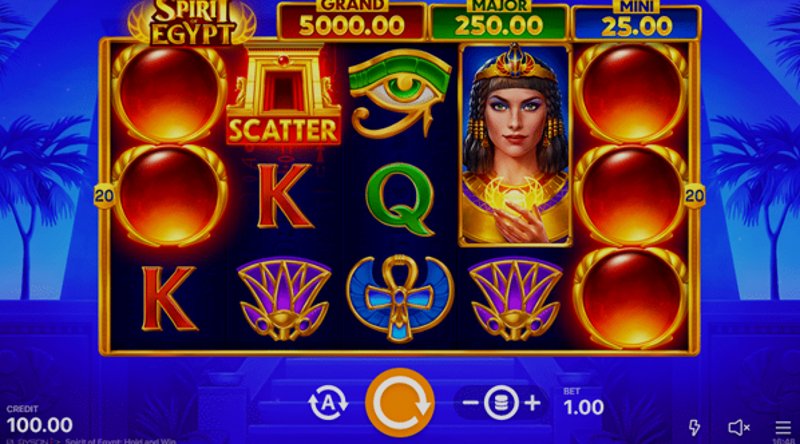Click the Grand 5000.00 jackpot panel

352,21
